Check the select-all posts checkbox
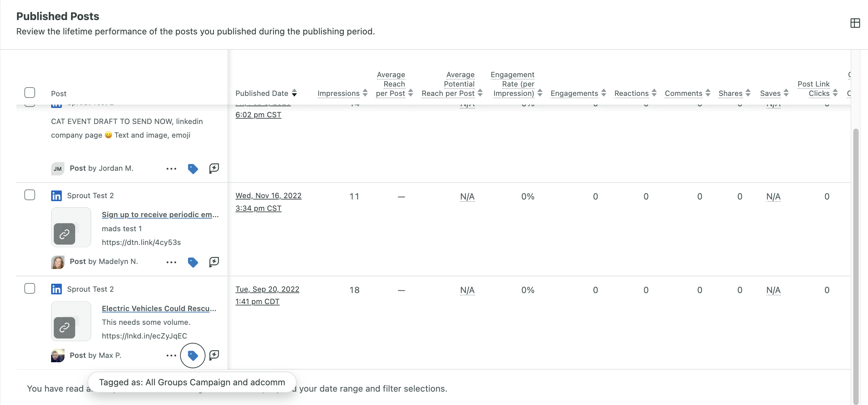The image size is (868, 405). (x=30, y=92)
